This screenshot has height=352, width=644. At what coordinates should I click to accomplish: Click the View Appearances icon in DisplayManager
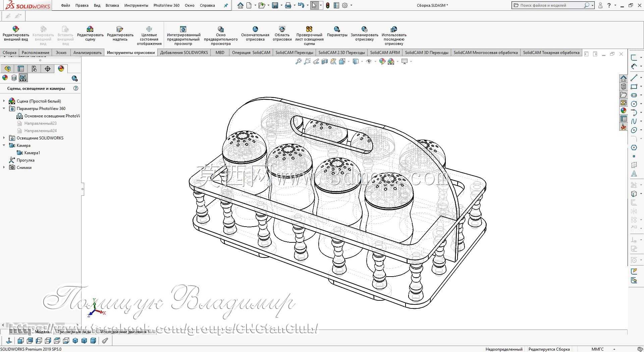pyautogui.click(x=5, y=78)
